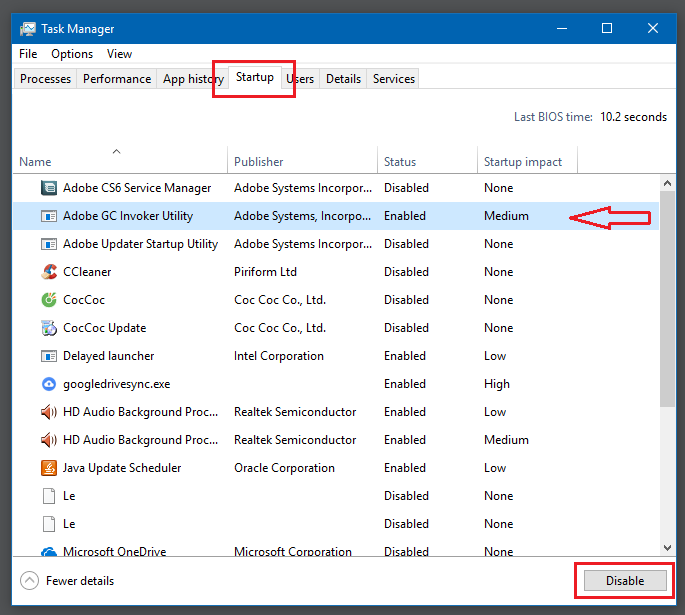Viewport: 685px width, 615px height.
Task: Select the Adobe Updater Startup Utility entry
Action: click(x=336, y=244)
